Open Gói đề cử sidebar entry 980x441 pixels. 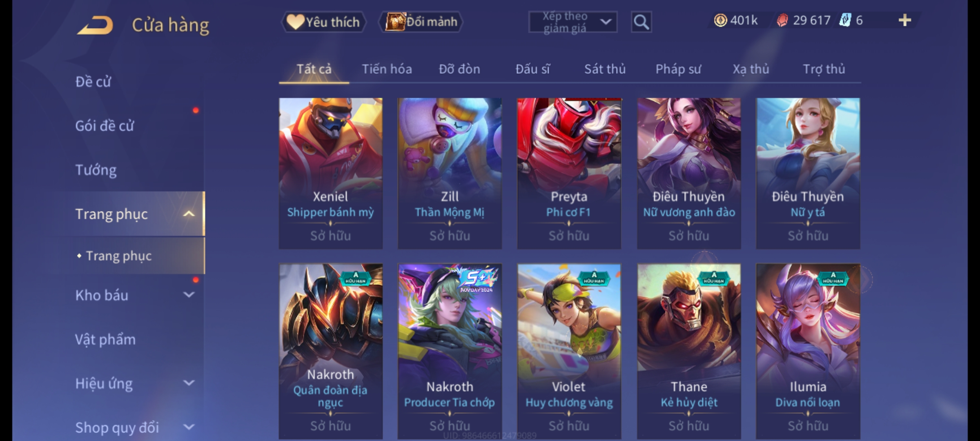coord(105,126)
